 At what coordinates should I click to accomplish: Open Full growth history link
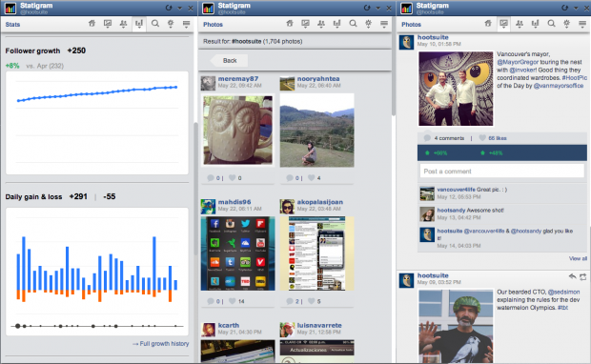pos(161,344)
